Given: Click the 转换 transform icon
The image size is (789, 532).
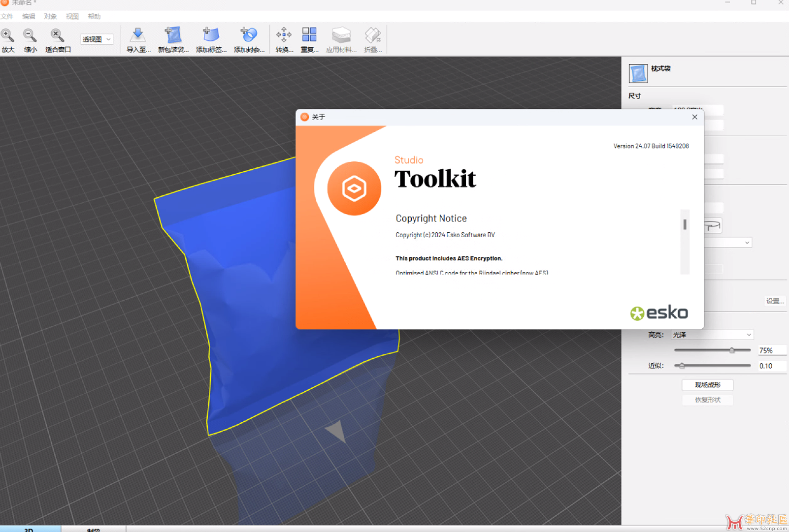Looking at the screenshot, I should click(x=284, y=35).
